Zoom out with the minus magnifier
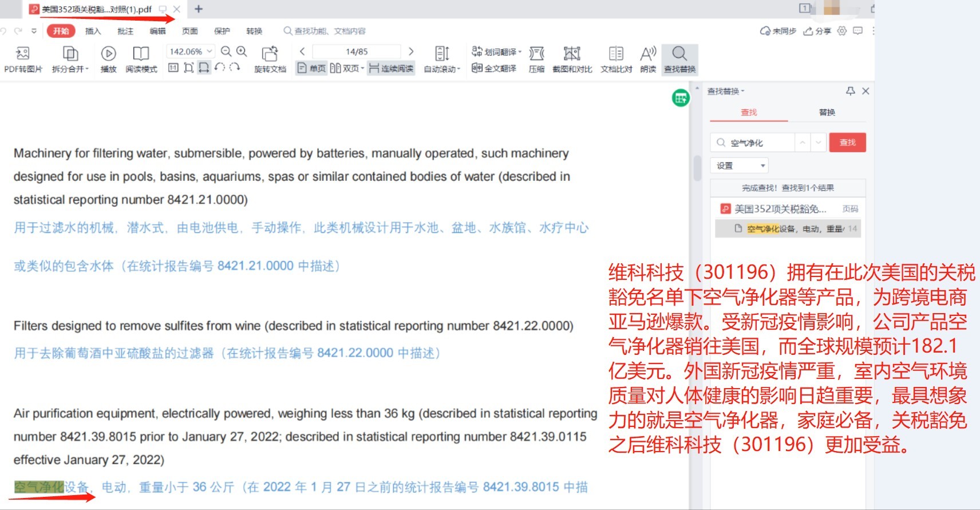This screenshot has height=510, width=980. pos(226,52)
